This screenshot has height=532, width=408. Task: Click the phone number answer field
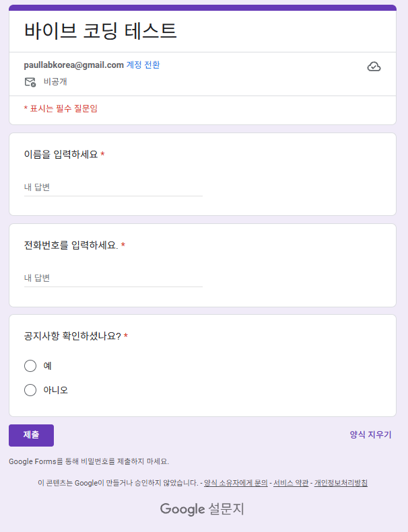113,278
